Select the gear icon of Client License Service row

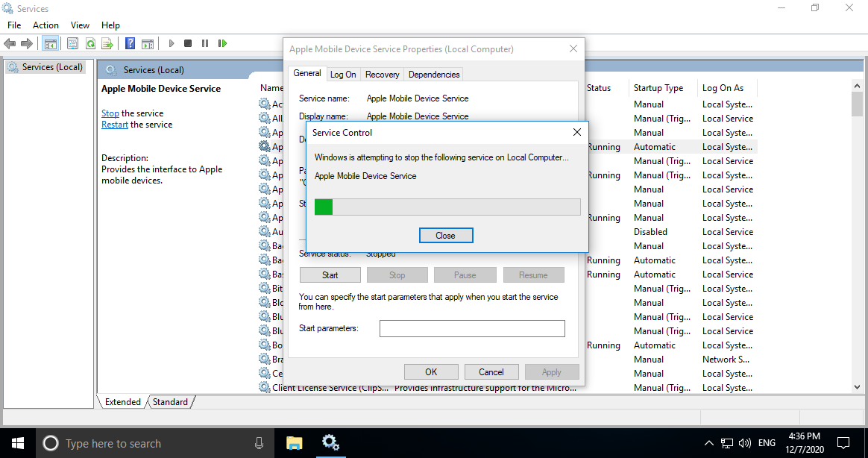265,388
